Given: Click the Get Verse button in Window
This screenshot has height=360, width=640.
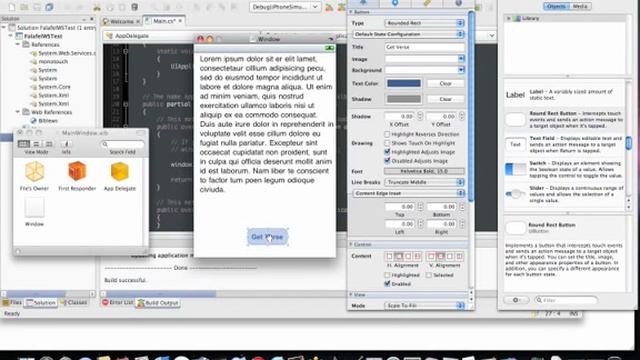Looking at the screenshot, I should pos(267,237).
